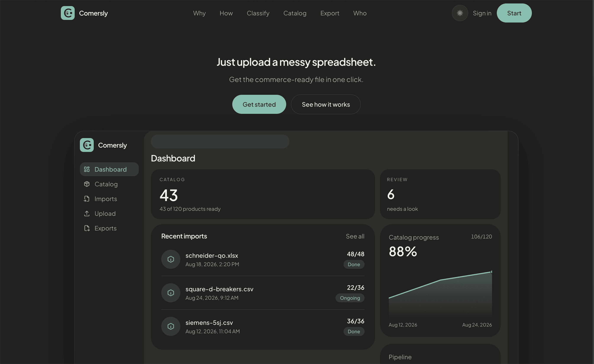Image resolution: width=594 pixels, height=364 pixels.
Task: Click the Comersly logo in the dashboard sidebar
Action: [87, 145]
